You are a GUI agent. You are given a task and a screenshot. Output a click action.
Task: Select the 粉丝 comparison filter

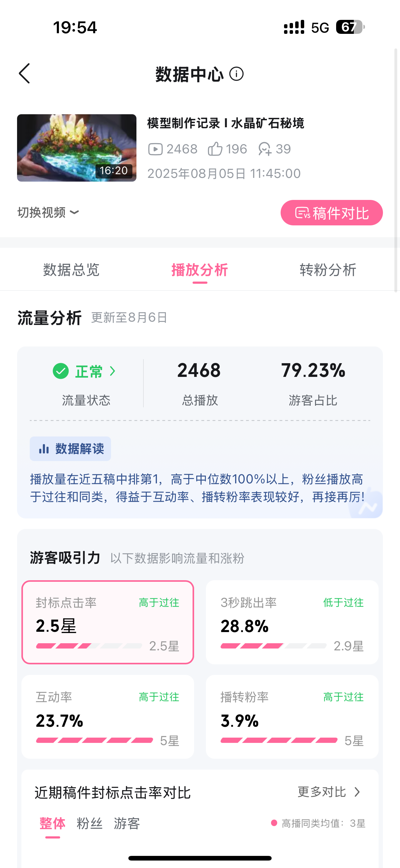click(x=90, y=823)
